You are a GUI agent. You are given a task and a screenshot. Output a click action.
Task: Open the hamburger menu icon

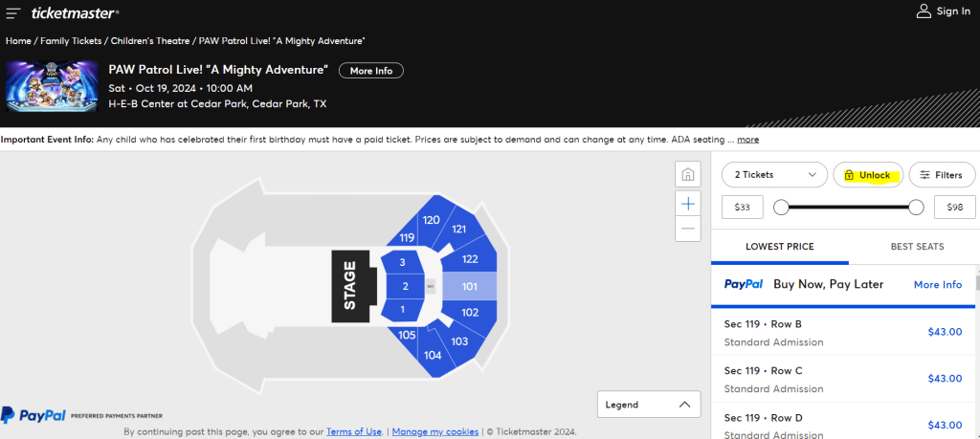[x=13, y=12]
